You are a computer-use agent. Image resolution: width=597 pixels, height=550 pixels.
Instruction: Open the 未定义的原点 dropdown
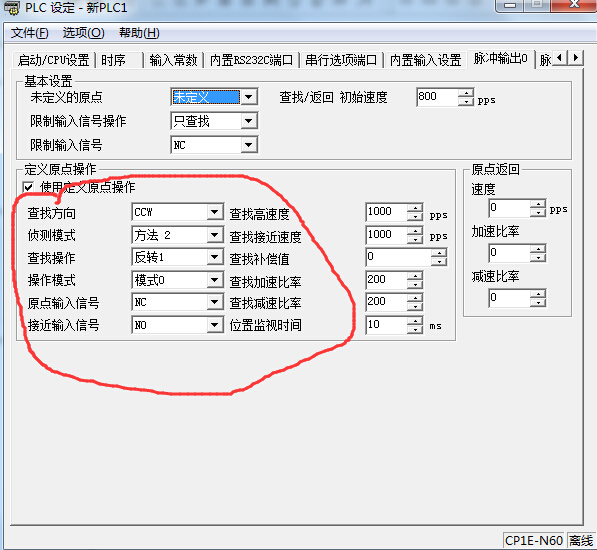click(249, 97)
